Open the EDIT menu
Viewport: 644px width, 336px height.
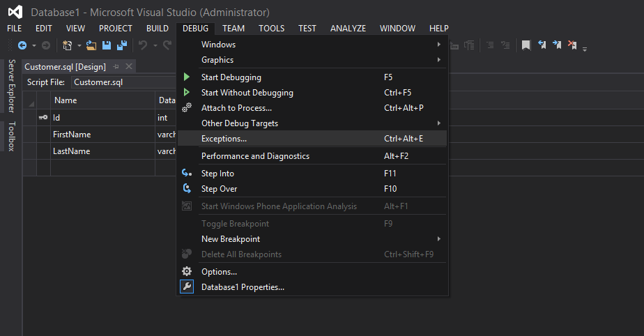[x=43, y=29]
